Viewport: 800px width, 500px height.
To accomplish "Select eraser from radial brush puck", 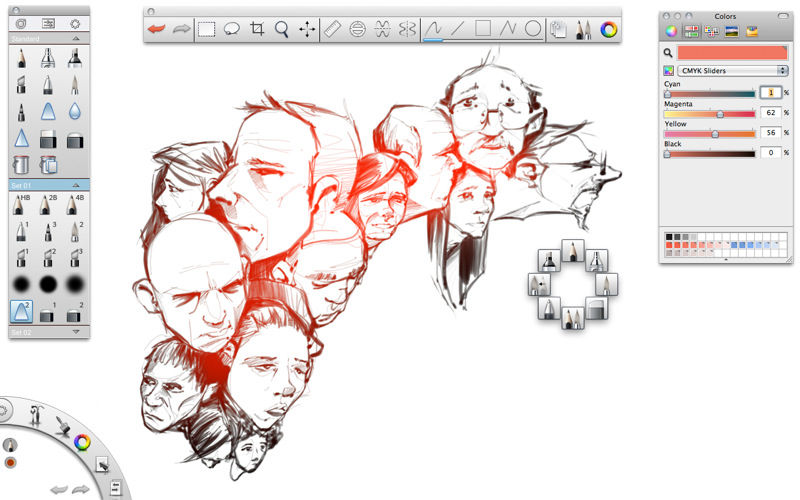I will [x=596, y=308].
